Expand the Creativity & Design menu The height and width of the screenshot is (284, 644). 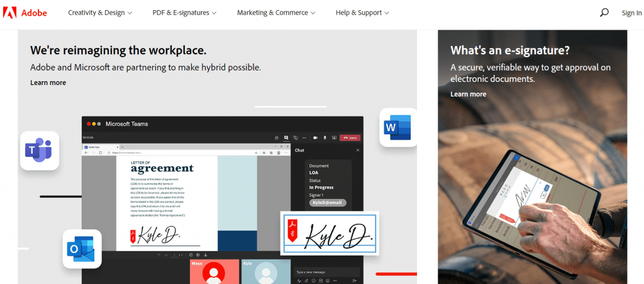100,13
